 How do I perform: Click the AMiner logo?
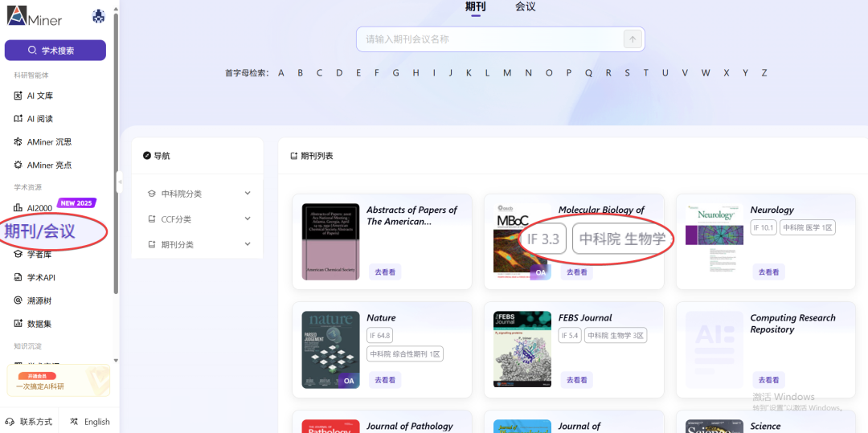coord(35,16)
